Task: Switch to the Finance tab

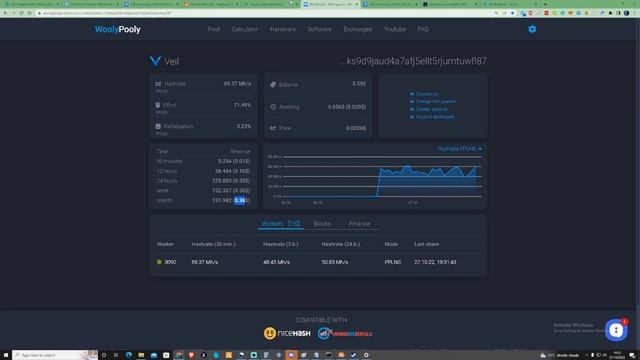Action: pos(359,224)
